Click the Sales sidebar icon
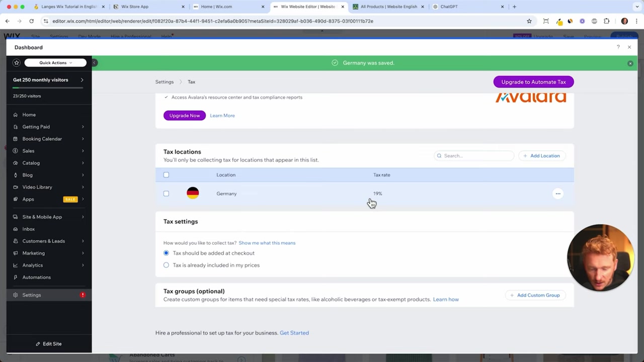644x362 pixels. (16, 151)
